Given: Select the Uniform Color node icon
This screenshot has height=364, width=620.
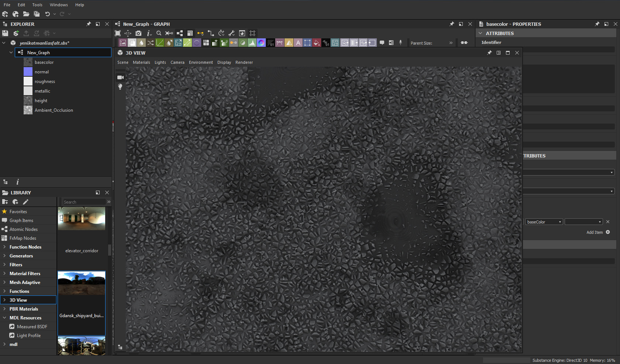Looking at the screenshot, I should pyautogui.click(x=197, y=42).
